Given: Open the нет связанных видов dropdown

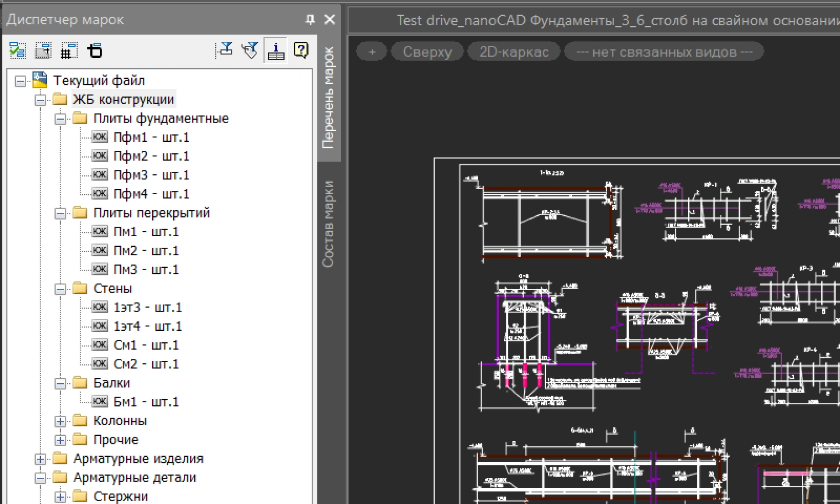Looking at the screenshot, I should click(664, 52).
